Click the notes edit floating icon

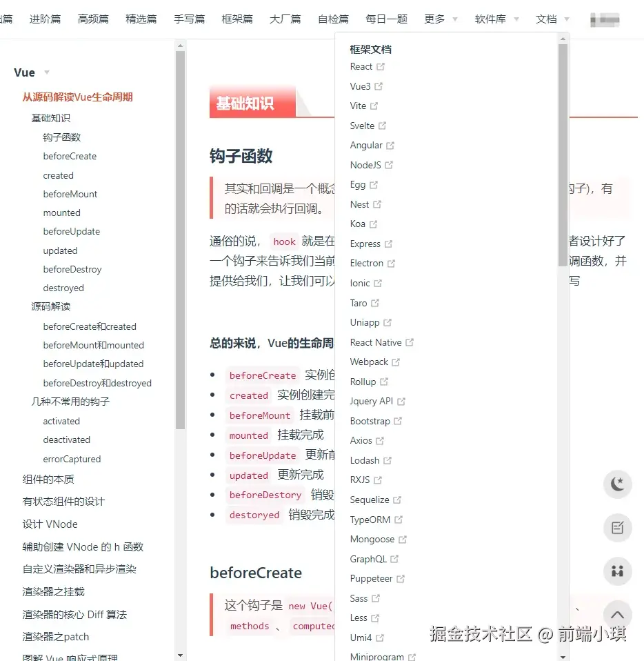pyautogui.click(x=618, y=528)
